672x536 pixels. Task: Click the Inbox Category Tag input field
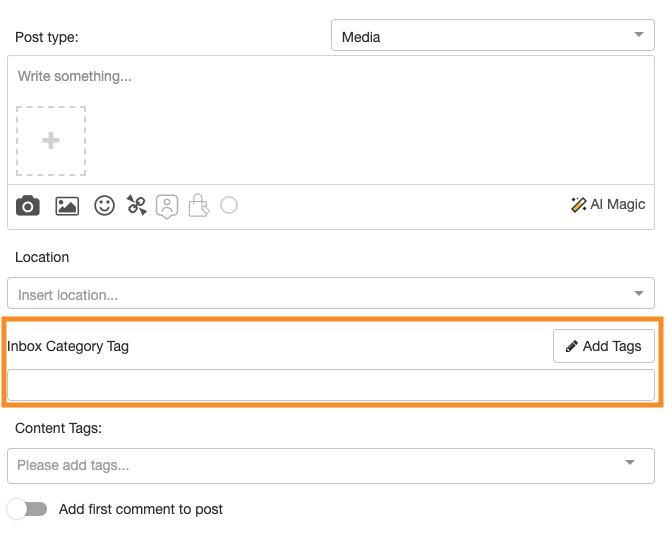pyautogui.click(x=330, y=385)
